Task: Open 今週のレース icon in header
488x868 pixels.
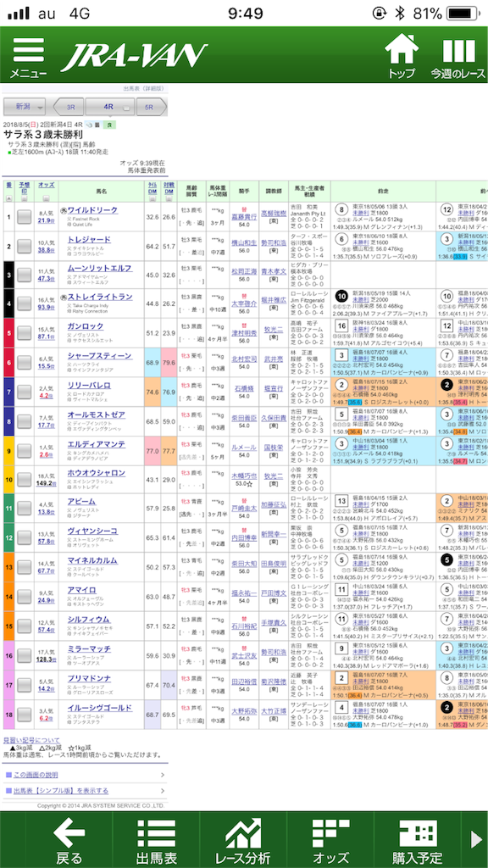Action: click(x=458, y=58)
